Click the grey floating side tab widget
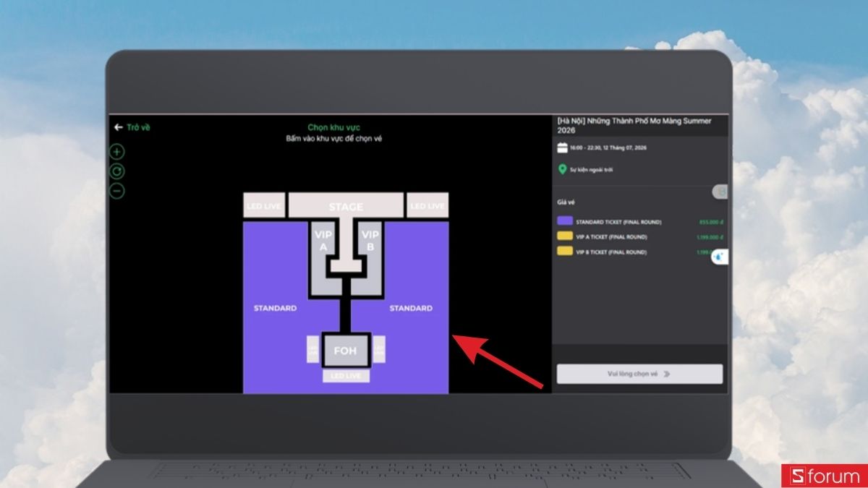The image size is (868, 488). pyautogui.click(x=720, y=192)
